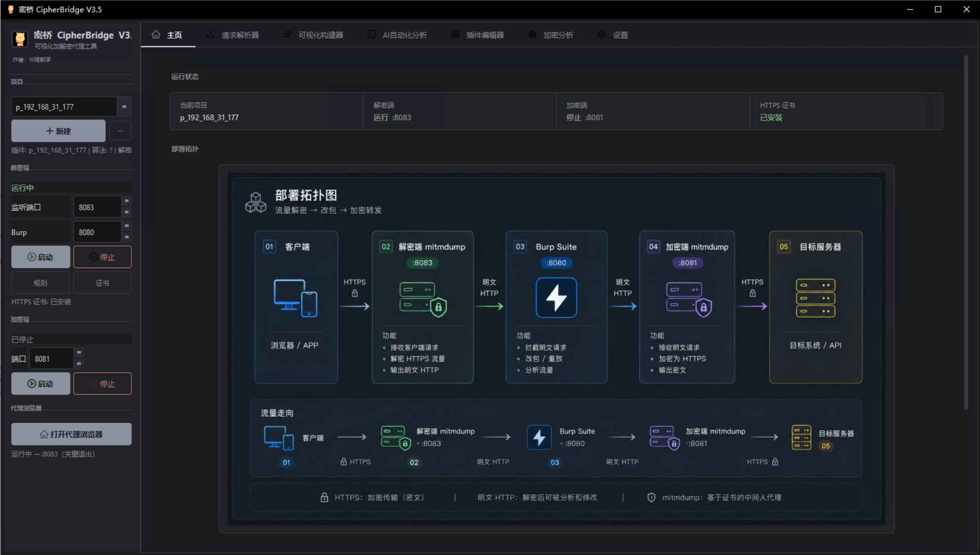Open the 证书 button
Image resolution: width=980 pixels, height=555 pixels.
(102, 283)
